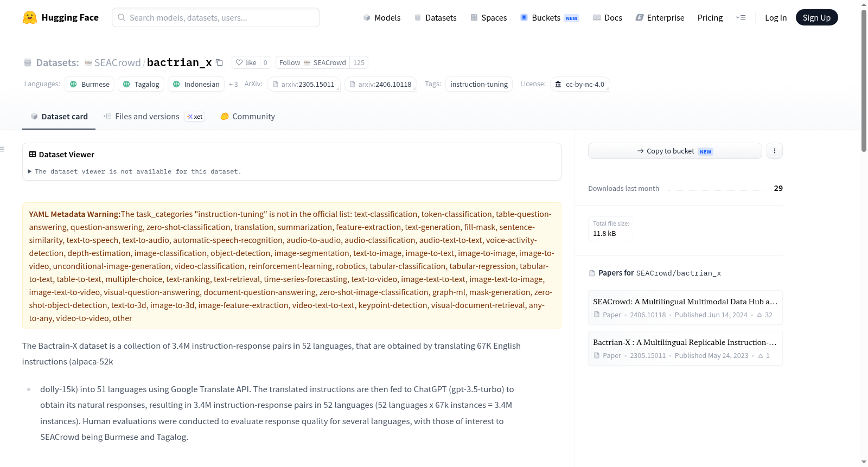
Task: Open the Models page
Action: coord(382,17)
